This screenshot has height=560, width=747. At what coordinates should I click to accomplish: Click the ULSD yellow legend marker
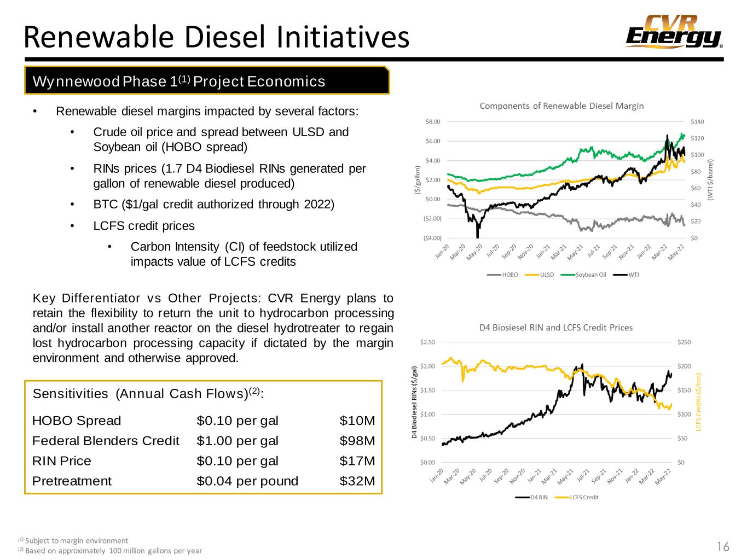coord(531,275)
